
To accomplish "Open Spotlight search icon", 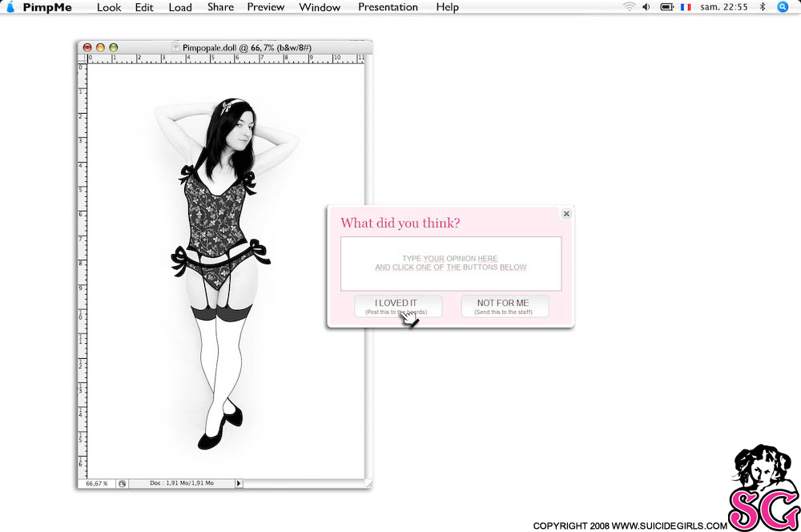I will click(783, 6).
